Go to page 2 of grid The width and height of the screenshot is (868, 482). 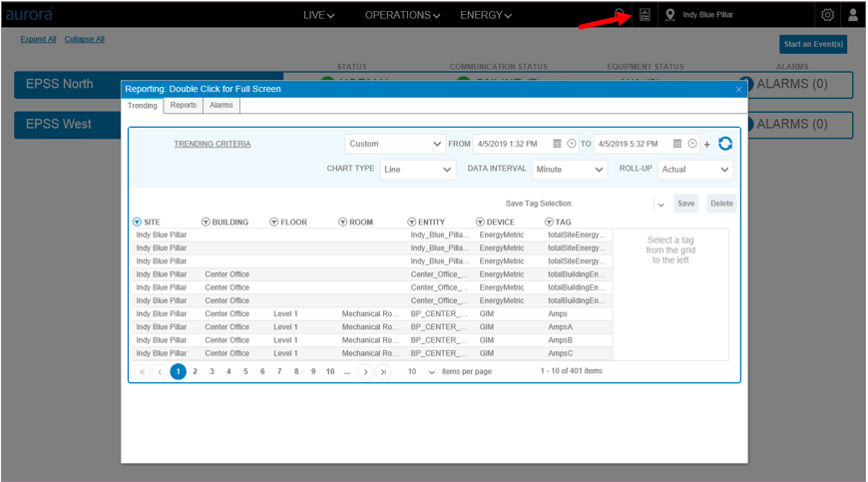pyautogui.click(x=195, y=372)
